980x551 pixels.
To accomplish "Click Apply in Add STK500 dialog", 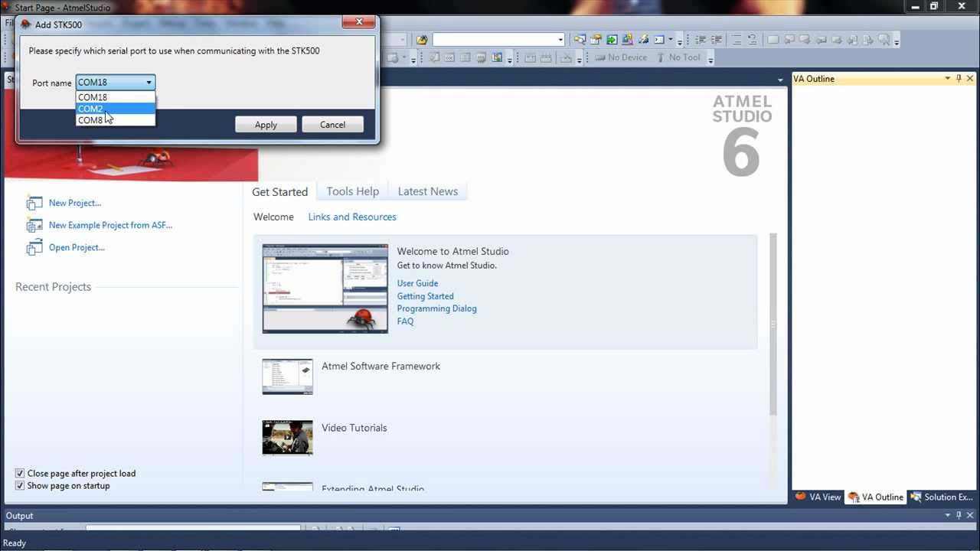I will 266,125.
